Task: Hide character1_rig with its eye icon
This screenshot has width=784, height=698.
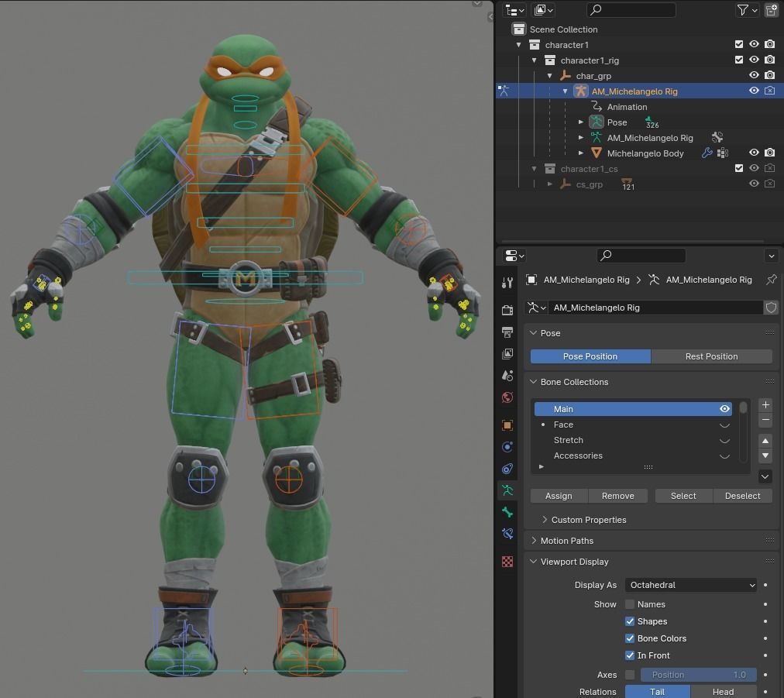Action: click(754, 60)
